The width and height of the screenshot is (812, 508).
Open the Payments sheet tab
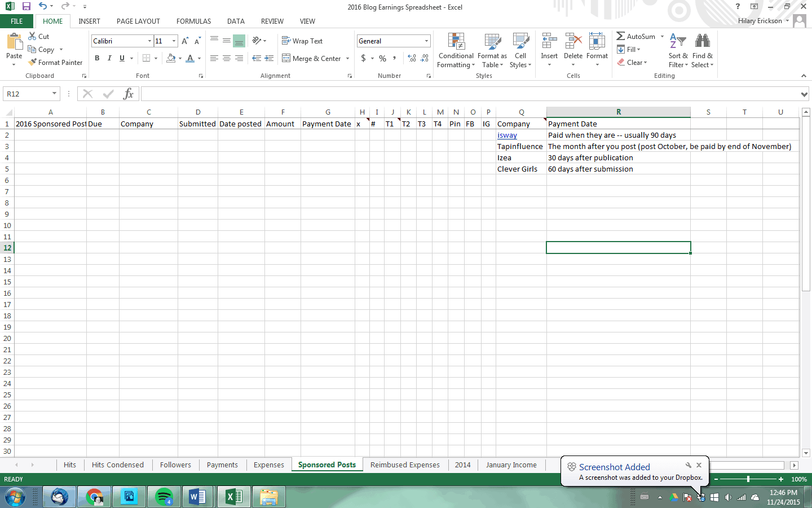[222, 465]
